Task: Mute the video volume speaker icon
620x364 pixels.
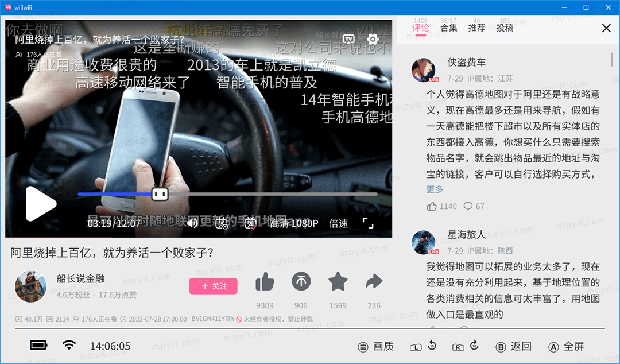Action: [x=192, y=223]
